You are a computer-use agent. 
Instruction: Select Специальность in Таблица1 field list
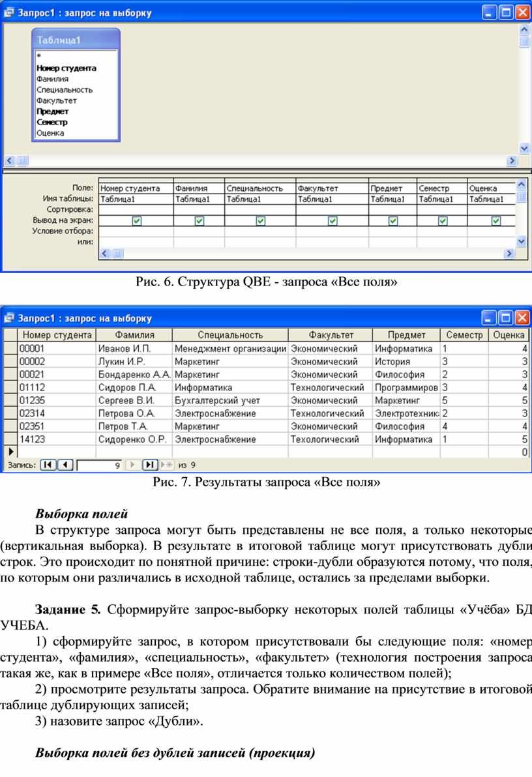point(65,90)
